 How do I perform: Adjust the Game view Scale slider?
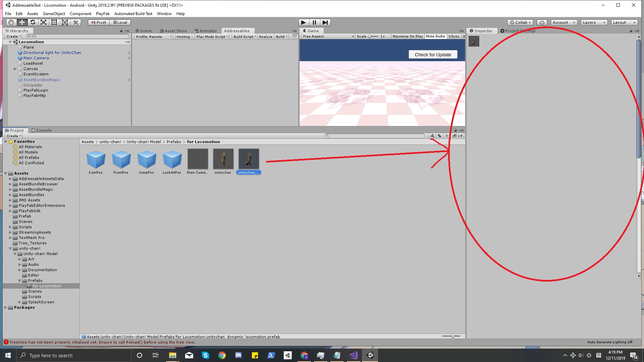point(373,37)
